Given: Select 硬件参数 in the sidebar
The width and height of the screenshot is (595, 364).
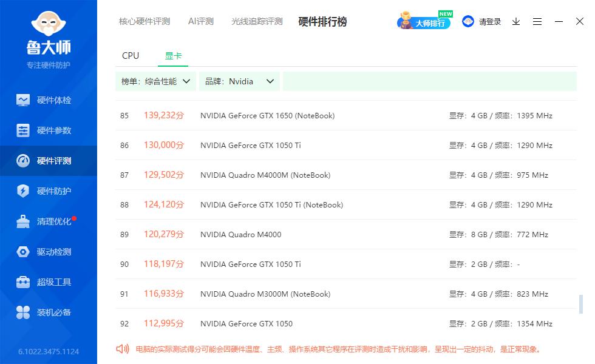Looking at the screenshot, I should [49, 130].
